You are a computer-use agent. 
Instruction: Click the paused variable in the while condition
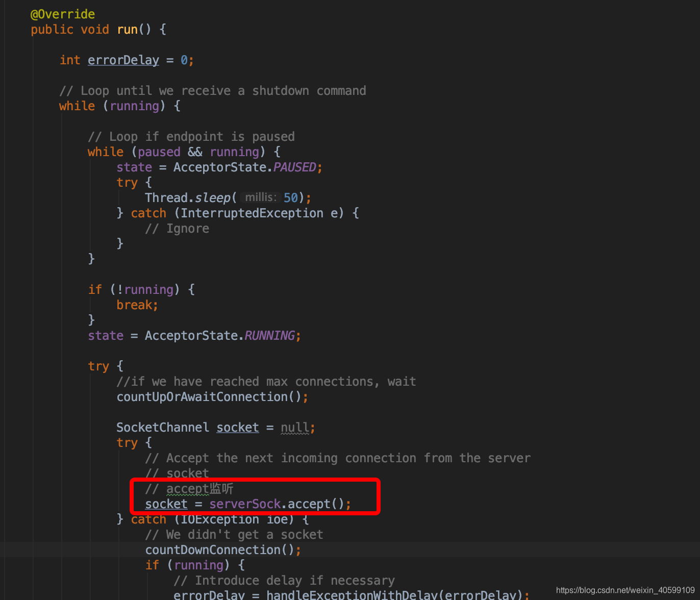click(x=159, y=152)
